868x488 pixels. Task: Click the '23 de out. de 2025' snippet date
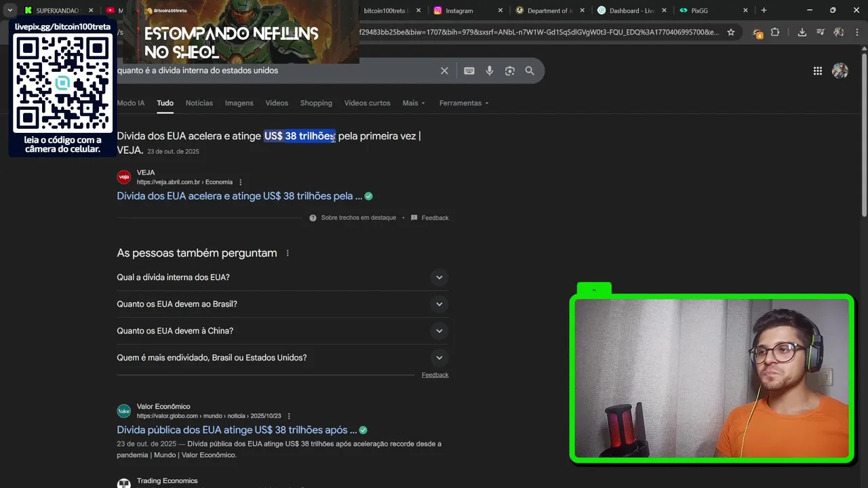[173, 151]
